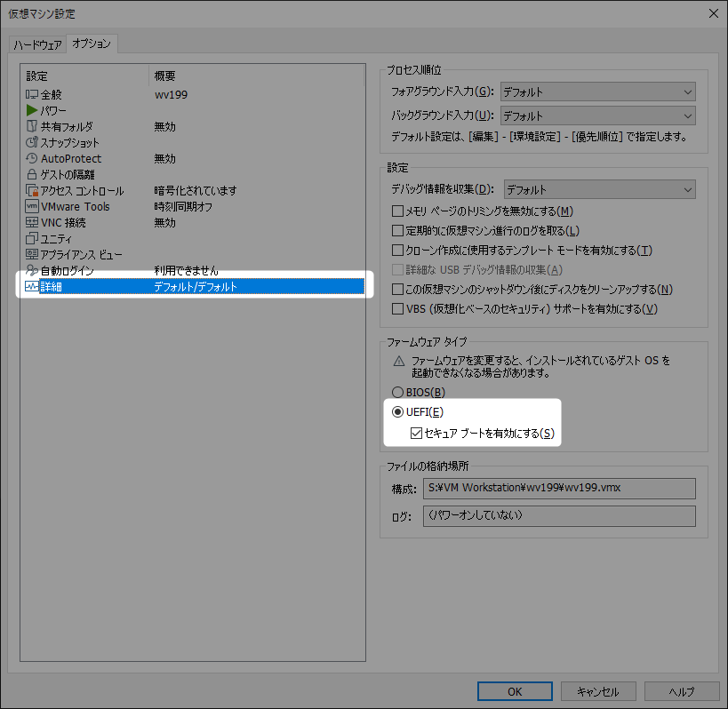Click the ゲストの隔離 lock icon
This screenshot has height=709, width=728.
tap(32, 174)
